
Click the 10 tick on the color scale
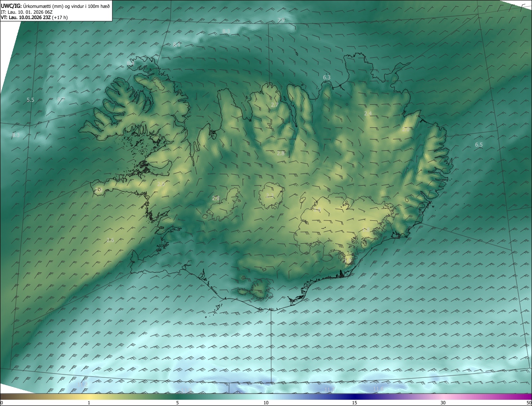pos(266,403)
